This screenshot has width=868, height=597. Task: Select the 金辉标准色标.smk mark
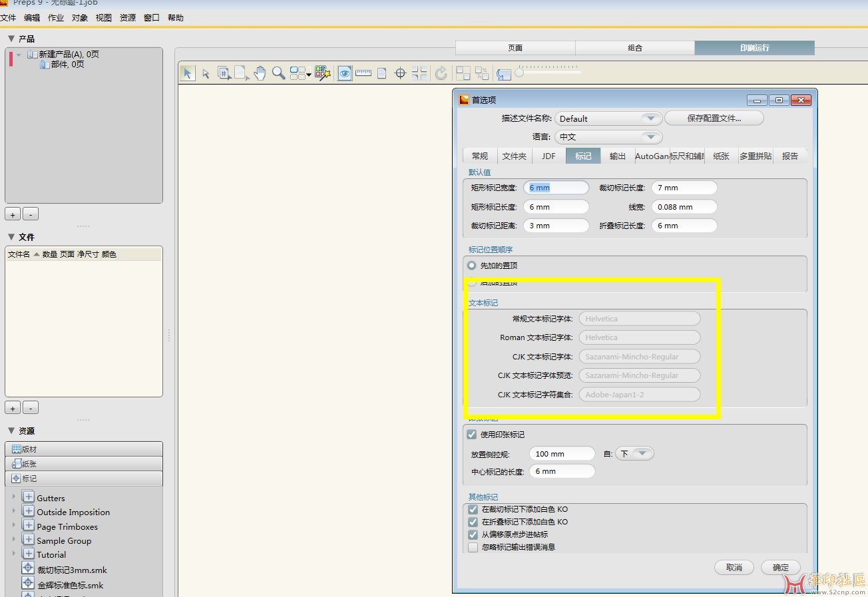click(x=71, y=585)
